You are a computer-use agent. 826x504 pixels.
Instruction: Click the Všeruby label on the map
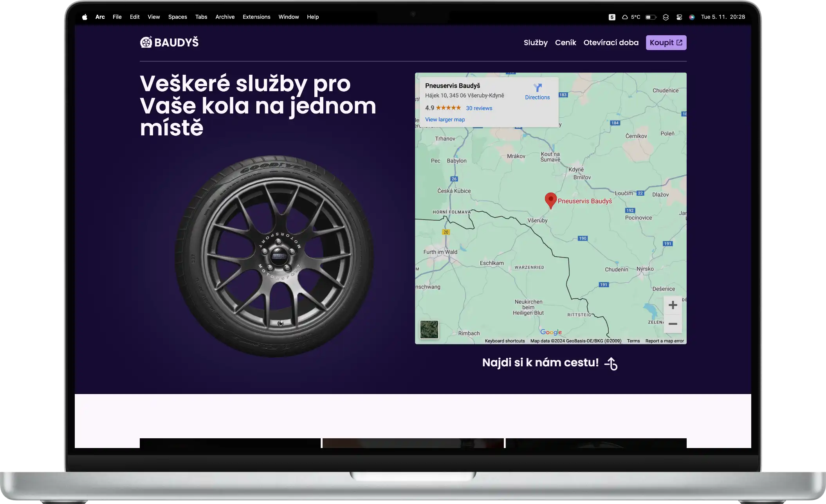click(537, 220)
